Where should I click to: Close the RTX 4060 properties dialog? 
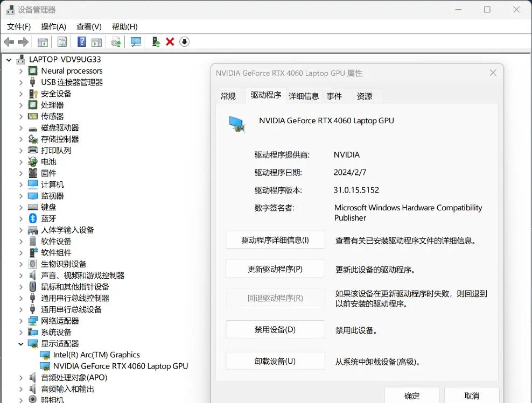(493, 73)
